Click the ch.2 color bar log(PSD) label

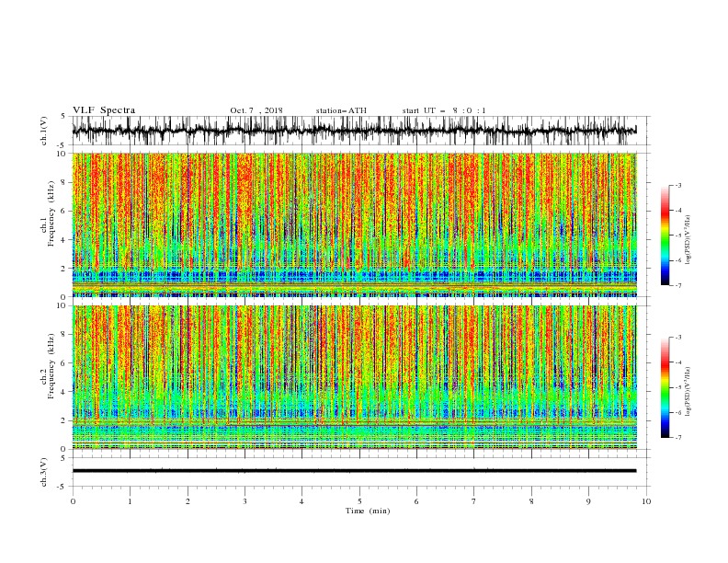pos(688,392)
